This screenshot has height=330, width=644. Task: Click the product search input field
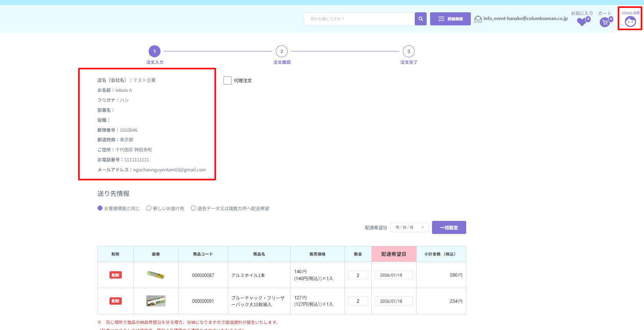[359, 19]
